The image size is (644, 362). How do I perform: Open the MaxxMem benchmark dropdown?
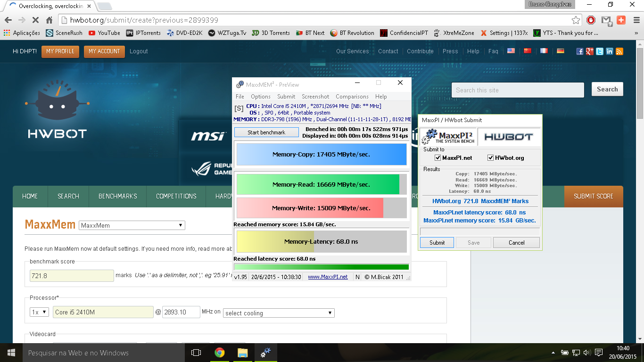(x=132, y=225)
